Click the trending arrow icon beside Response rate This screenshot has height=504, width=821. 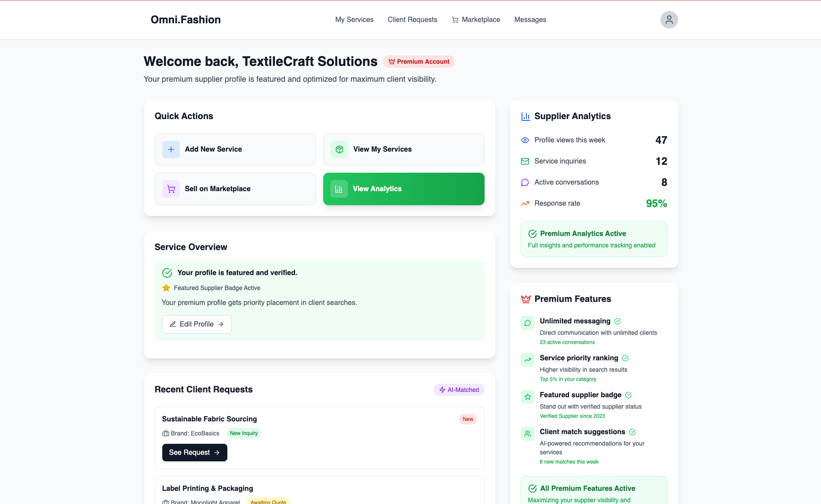[x=525, y=203]
